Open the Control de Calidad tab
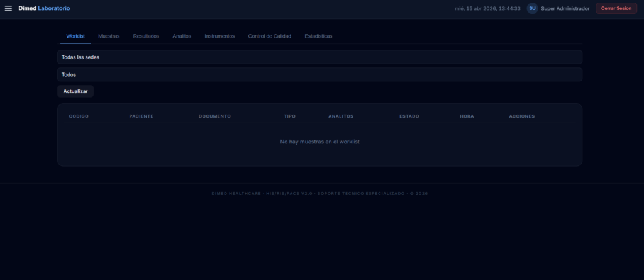The width and height of the screenshot is (644, 280). (x=269, y=36)
